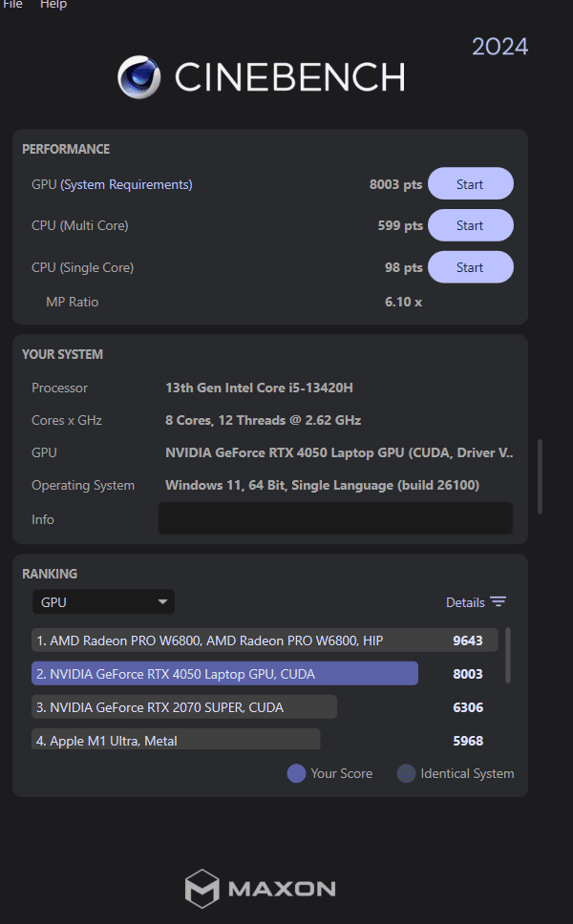The height and width of the screenshot is (924, 573).
Task: Open the GPU ranking dropdown
Action: [x=104, y=601]
